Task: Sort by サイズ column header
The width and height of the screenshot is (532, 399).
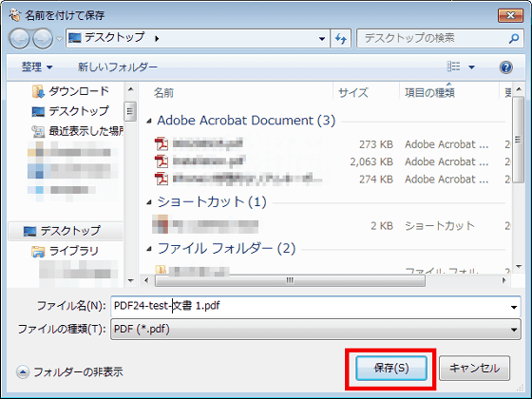Action: pyautogui.click(x=352, y=93)
